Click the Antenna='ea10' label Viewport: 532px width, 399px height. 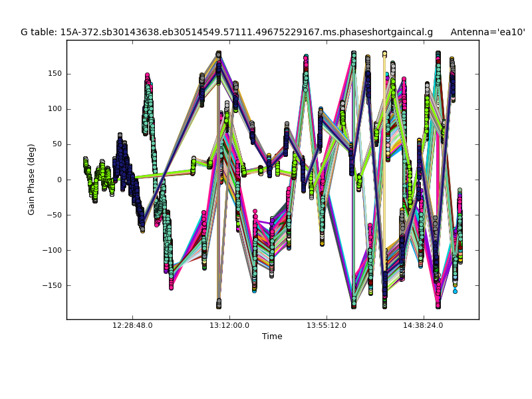point(487,32)
